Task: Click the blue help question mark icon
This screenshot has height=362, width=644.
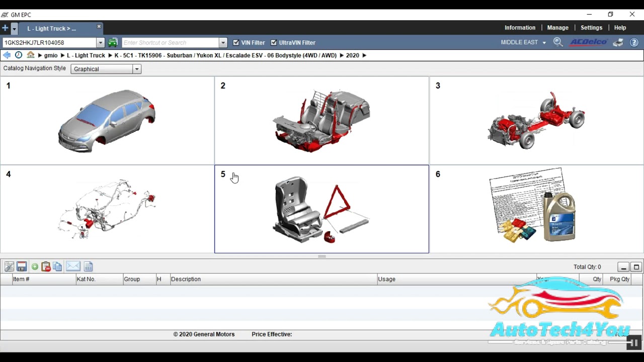Action: click(634, 42)
